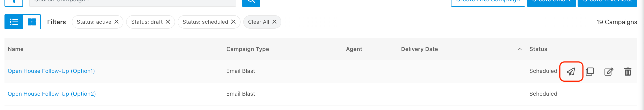
Task: Delete the Open House Follow-Up (Option1) campaign
Action: pyautogui.click(x=627, y=71)
